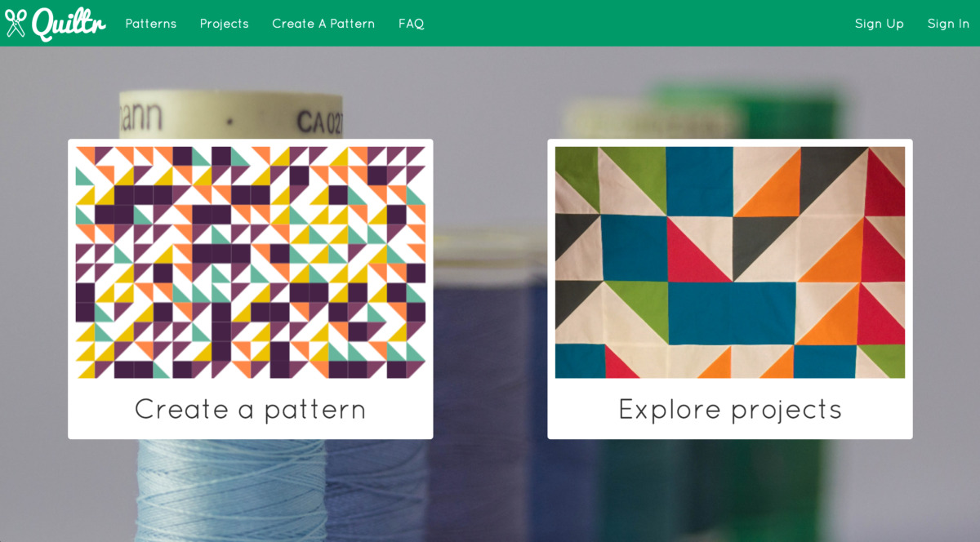This screenshot has height=542, width=980.
Task: Open the FAQ page
Action: coord(411,24)
